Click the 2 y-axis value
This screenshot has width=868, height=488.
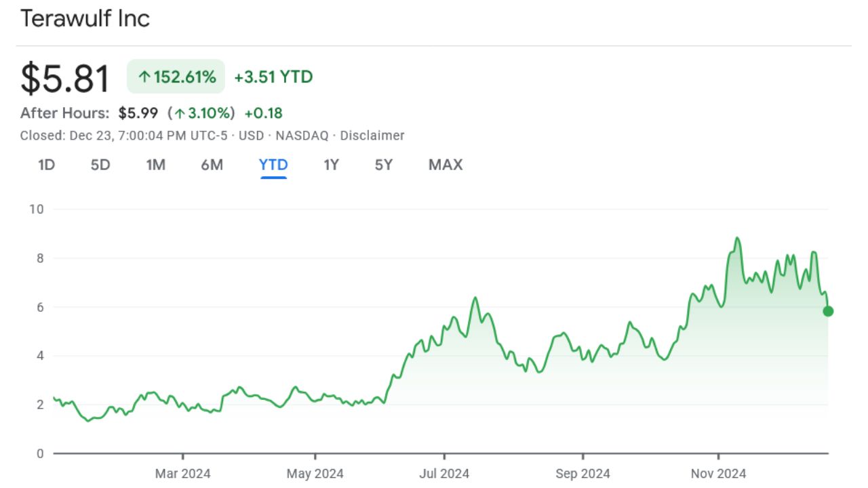[x=39, y=404]
